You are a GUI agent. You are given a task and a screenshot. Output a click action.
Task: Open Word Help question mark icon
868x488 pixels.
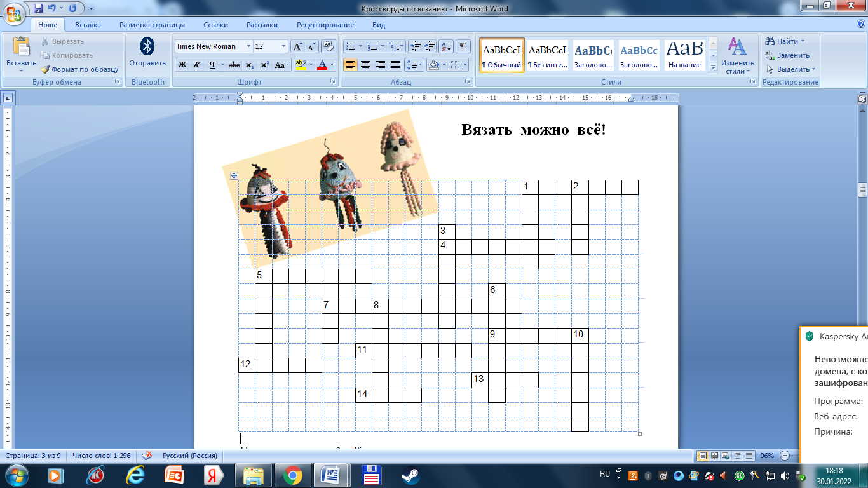click(x=859, y=25)
